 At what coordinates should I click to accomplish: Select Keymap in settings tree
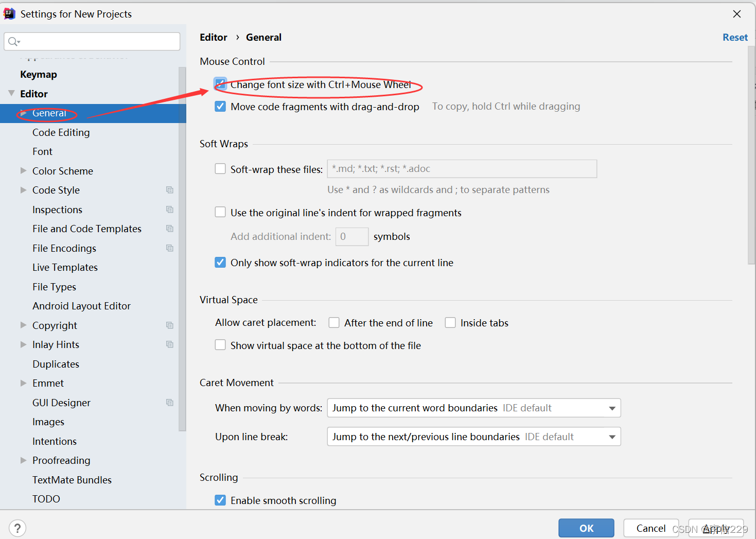(x=39, y=74)
